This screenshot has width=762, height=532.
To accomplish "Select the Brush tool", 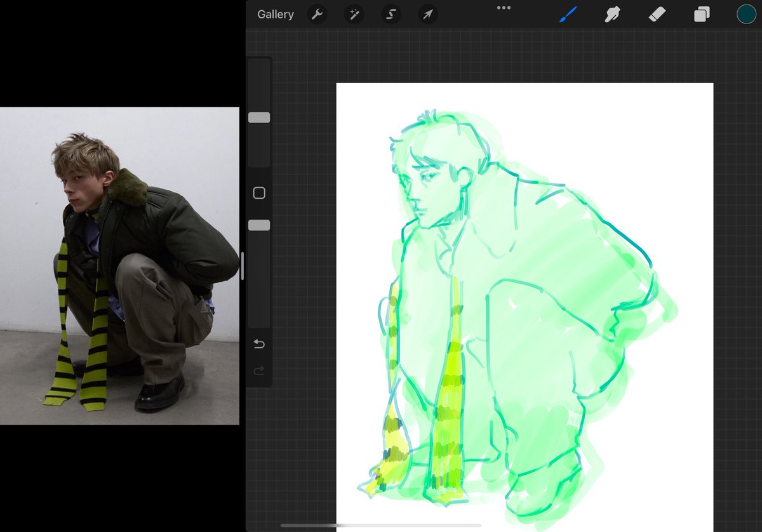I will 568,14.
